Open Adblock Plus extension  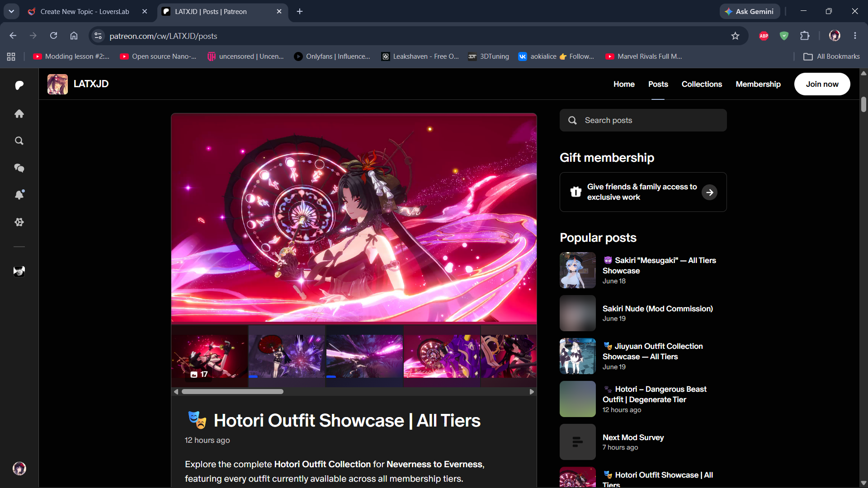pyautogui.click(x=764, y=36)
